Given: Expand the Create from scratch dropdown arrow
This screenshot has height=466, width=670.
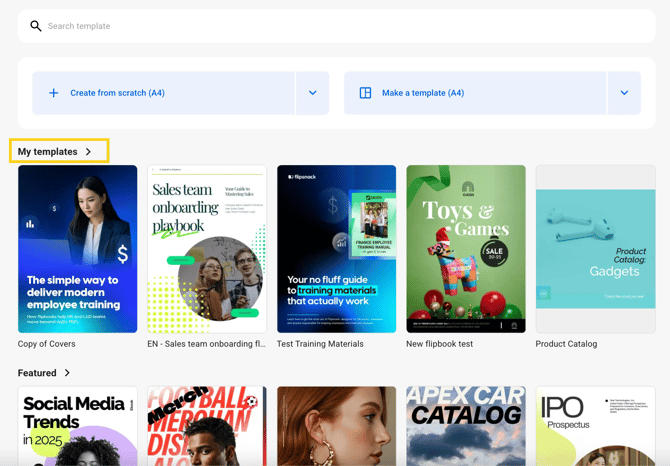Looking at the screenshot, I should click(312, 93).
